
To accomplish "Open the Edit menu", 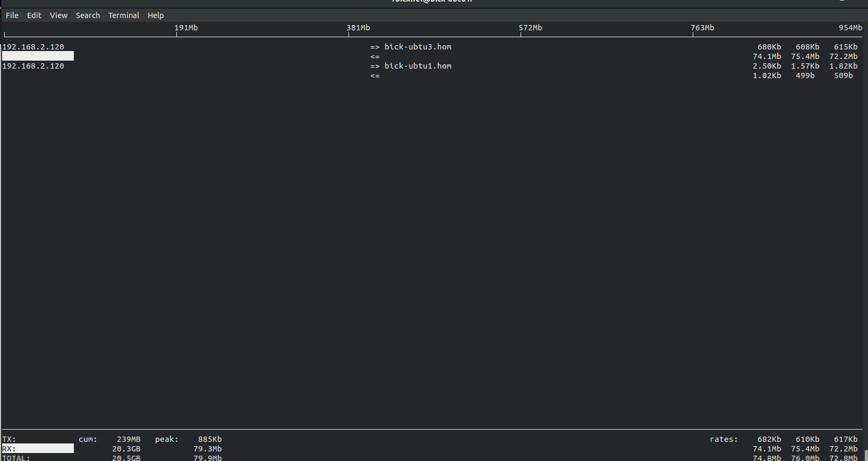I will [34, 15].
